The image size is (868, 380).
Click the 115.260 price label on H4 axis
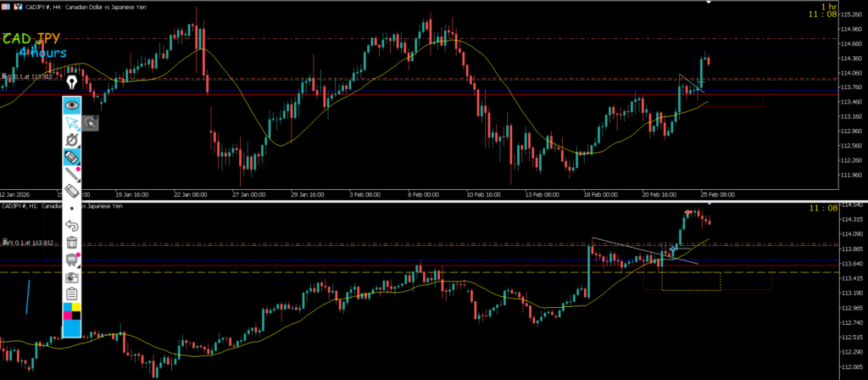[x=851, y=14]
